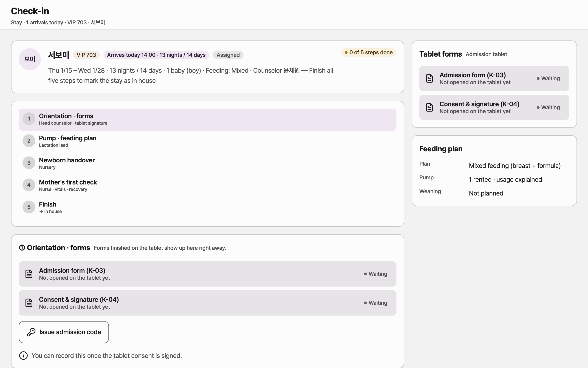Screen dimensions: 588x368
Task: Click the Issue admission code button
Action: (x=64, y=332)
